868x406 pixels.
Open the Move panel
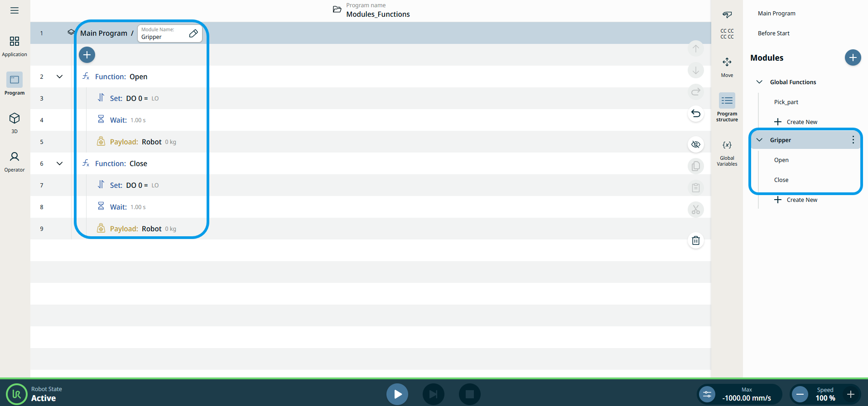pyautogui.click(x=727, y=66)
